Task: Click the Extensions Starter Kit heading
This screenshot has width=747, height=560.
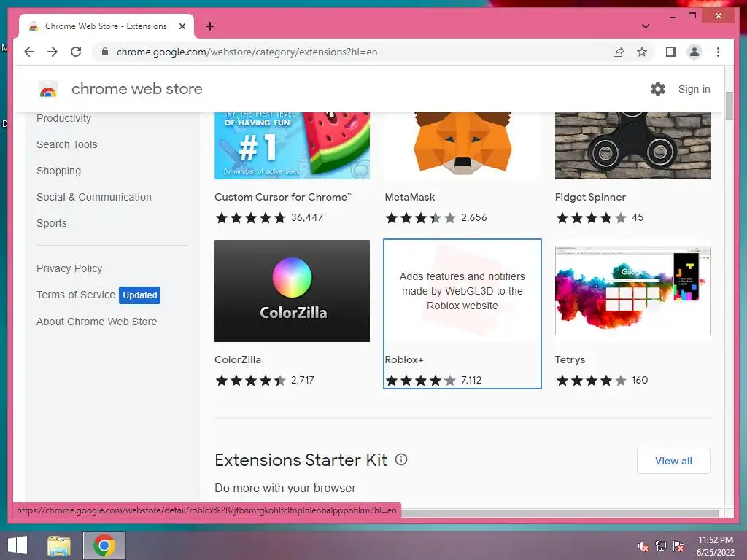Action: [301, 460]
